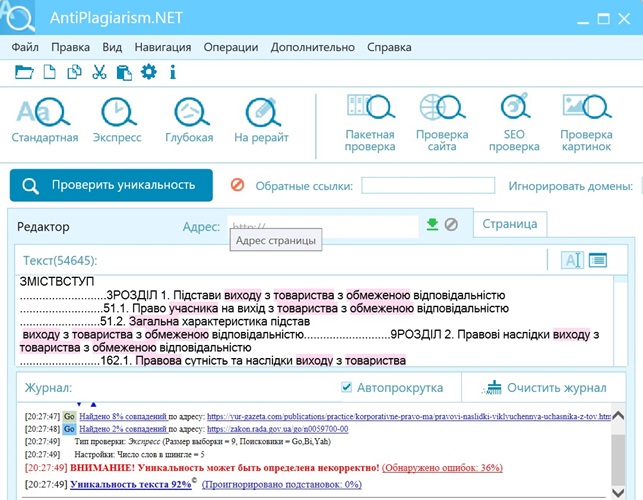Click the ВНИМАНИЕ warning message in journal
The height and width of the screenshot is (500, 643).
tap(224, 468)
